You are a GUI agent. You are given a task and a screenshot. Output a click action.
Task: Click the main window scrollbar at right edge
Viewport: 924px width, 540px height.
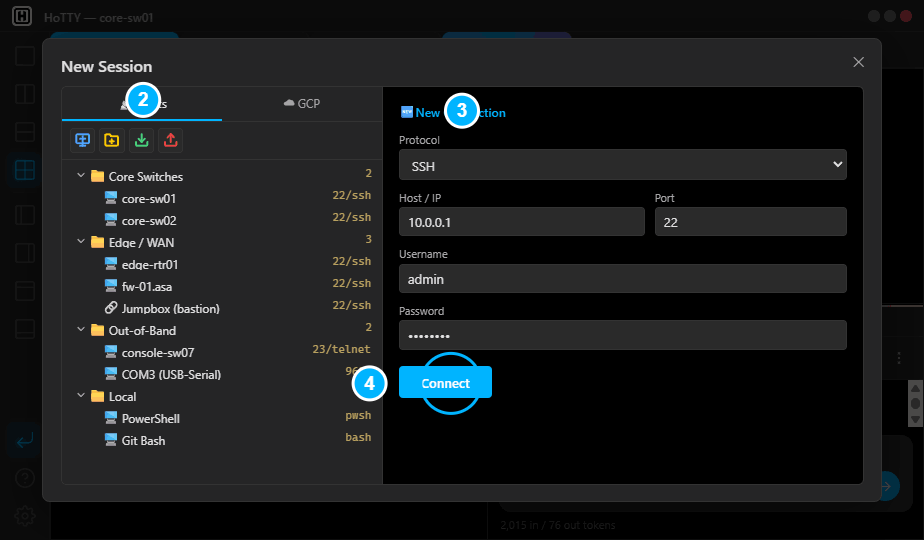click(x=915, y=404)
